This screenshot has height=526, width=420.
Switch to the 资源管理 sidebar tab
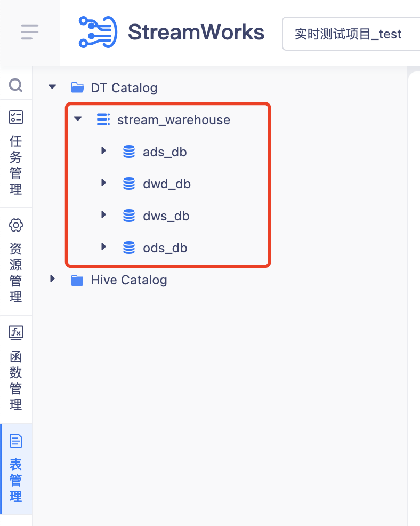coord(16,261)
